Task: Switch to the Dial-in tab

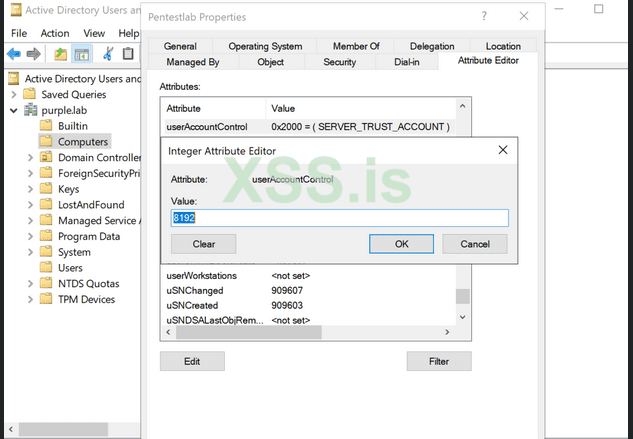Action: (407, 62)
